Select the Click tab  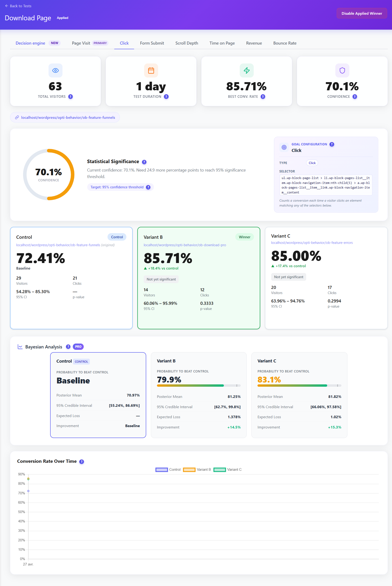[x=124, y=43]
